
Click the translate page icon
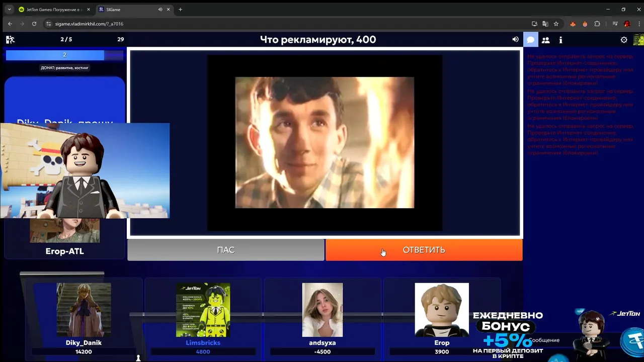pos(545,24)
